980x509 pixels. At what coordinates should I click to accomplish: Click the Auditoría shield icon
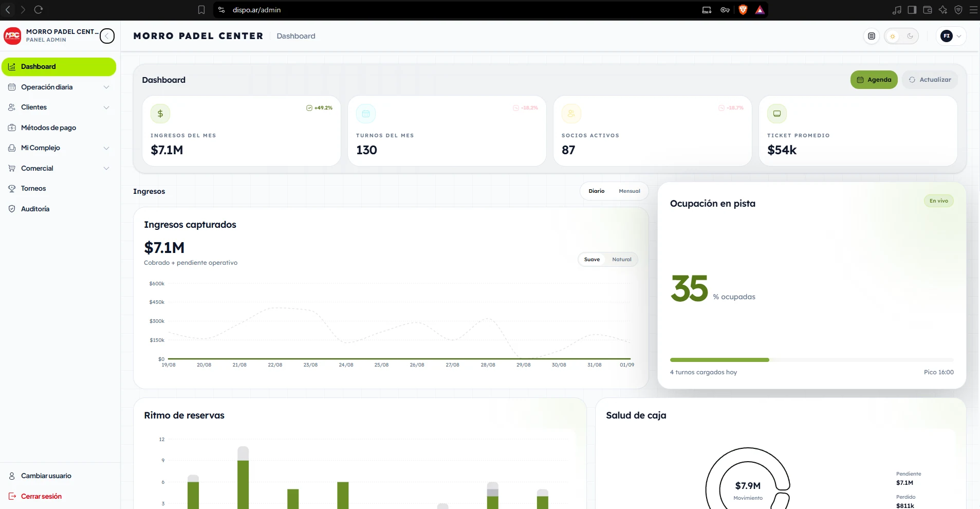coord(12,209)
